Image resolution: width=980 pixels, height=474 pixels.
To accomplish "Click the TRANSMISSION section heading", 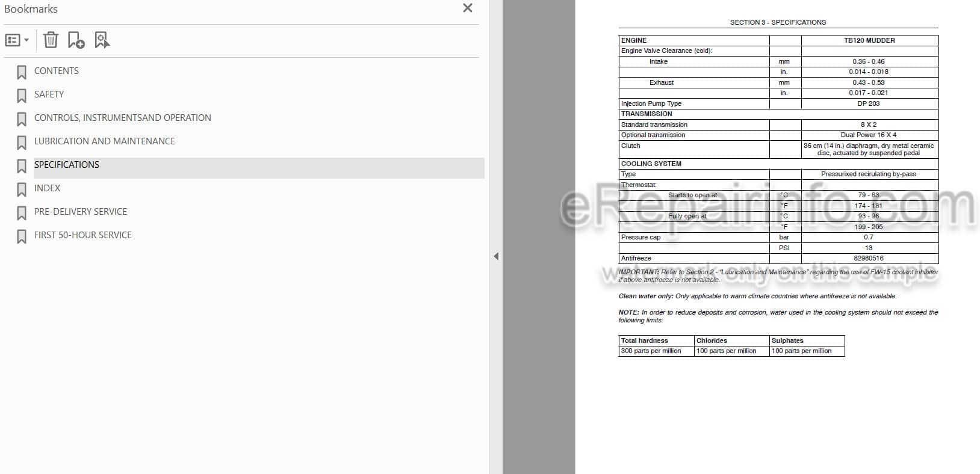I will (647, 114).
